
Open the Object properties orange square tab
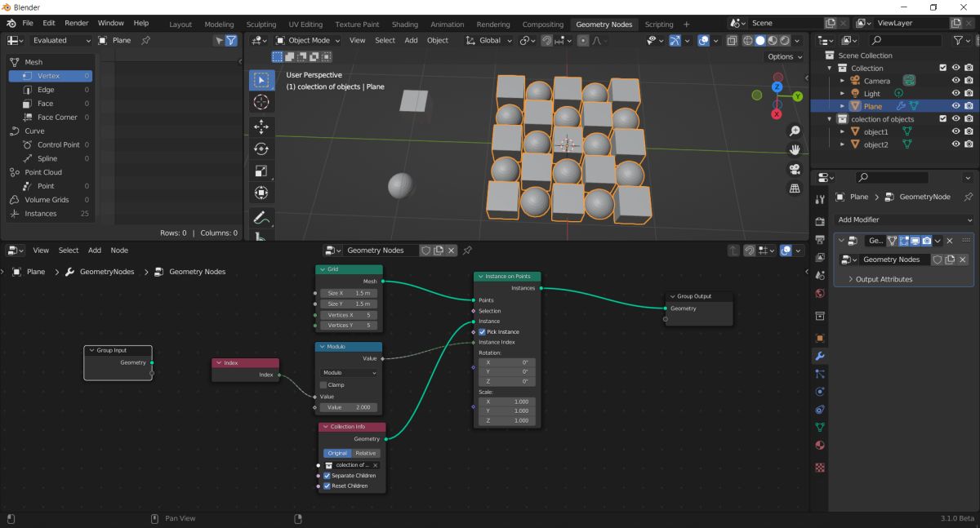(820, 338)
